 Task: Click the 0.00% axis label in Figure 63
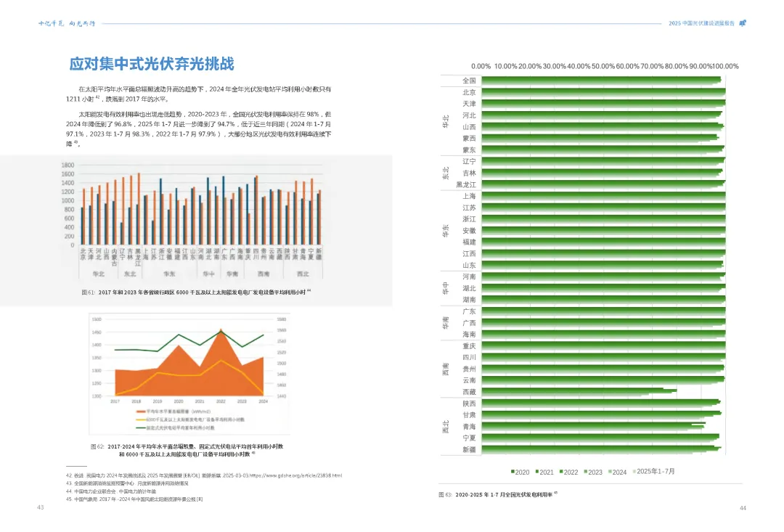click(x=481, y=66)
